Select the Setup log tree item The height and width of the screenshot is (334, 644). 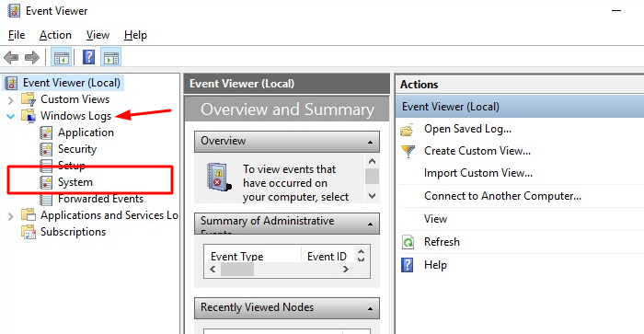pos(72,166)
